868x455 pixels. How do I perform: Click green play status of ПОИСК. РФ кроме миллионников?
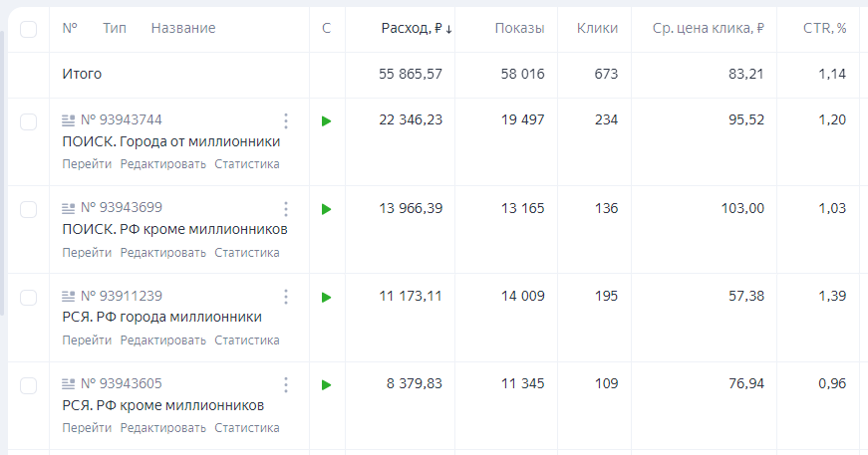coord(327,209)
